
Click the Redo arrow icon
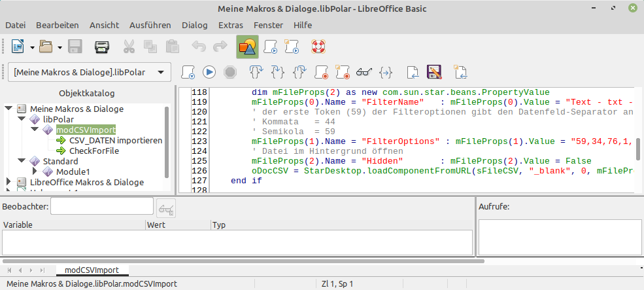pos(220,47)
